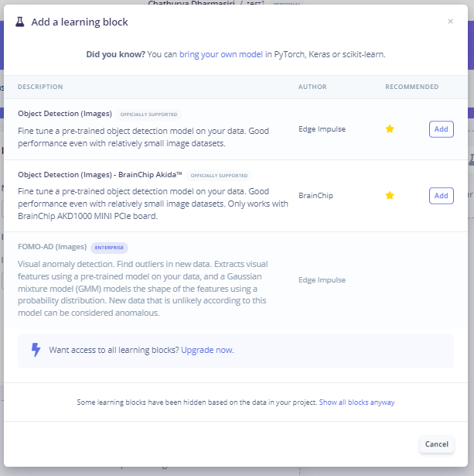The height and width of the screenshot is (476, 474).
Task: Click the star for Object Detection (Images)
Action: [390, 129]
